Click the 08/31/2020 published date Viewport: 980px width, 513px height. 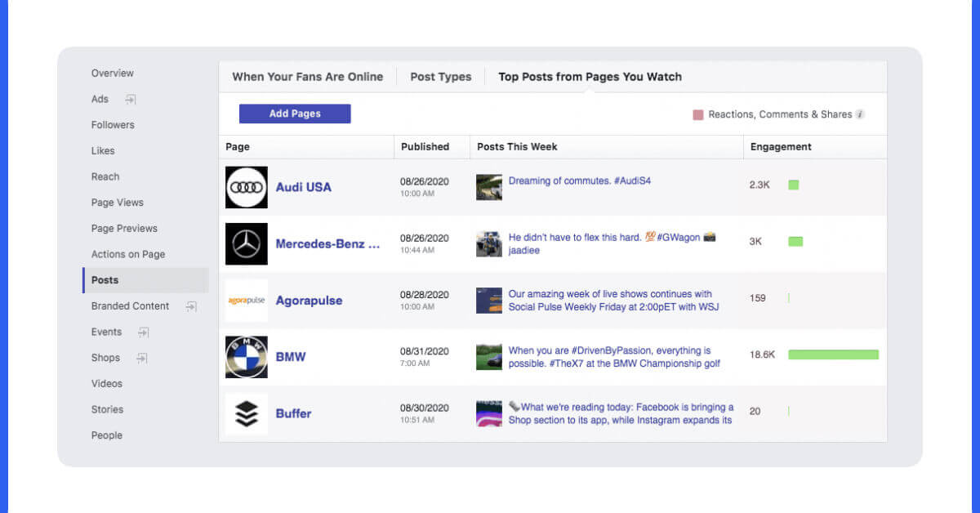click(x=425, y=351)
